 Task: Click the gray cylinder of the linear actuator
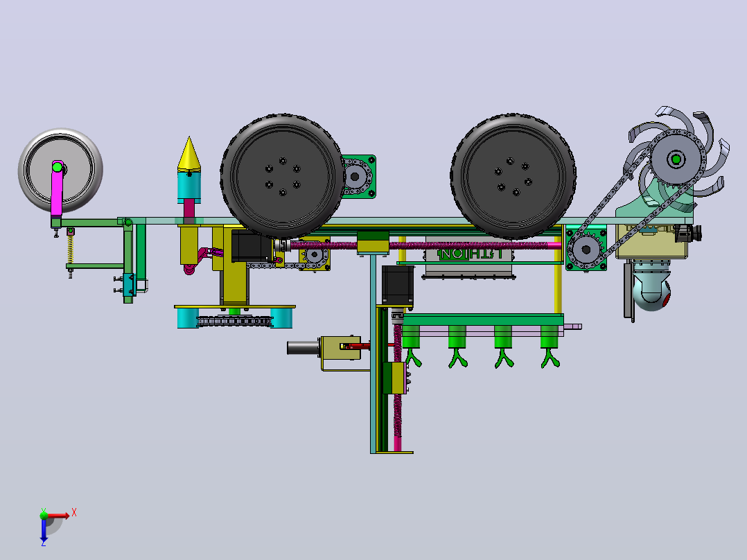click(x=304, y=347)
